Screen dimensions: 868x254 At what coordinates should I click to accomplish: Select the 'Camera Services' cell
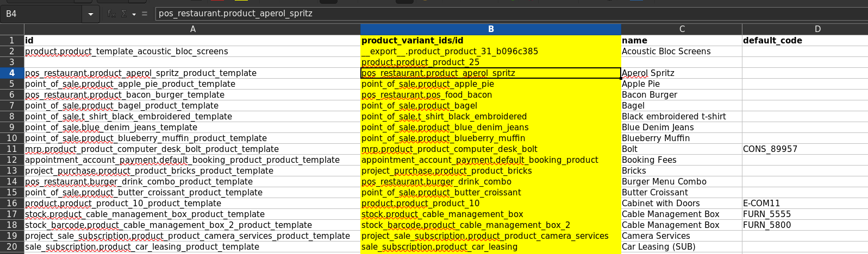682,236
